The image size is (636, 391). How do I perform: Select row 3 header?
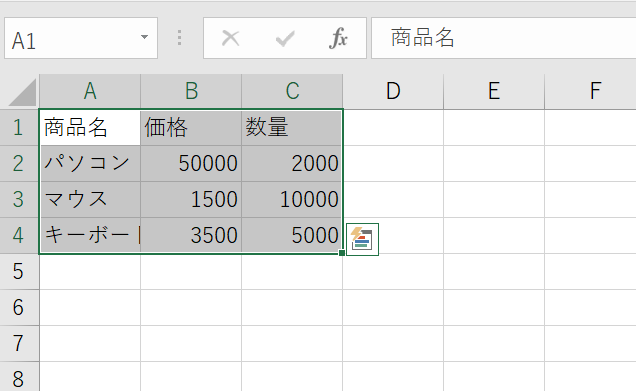(19, 200)
